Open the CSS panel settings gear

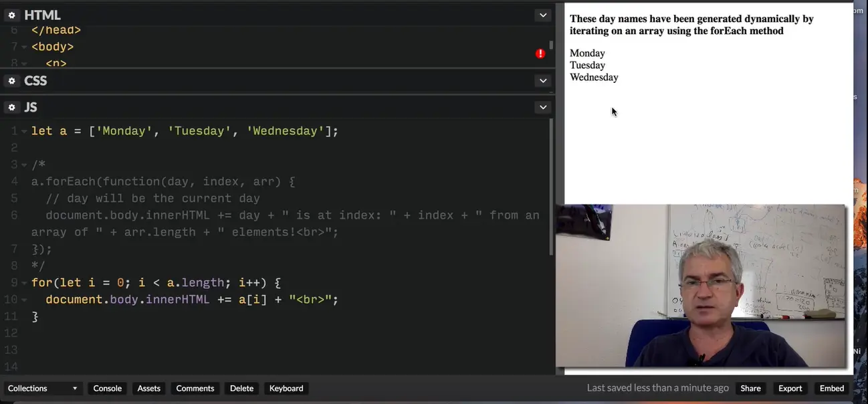pos(11,81)
